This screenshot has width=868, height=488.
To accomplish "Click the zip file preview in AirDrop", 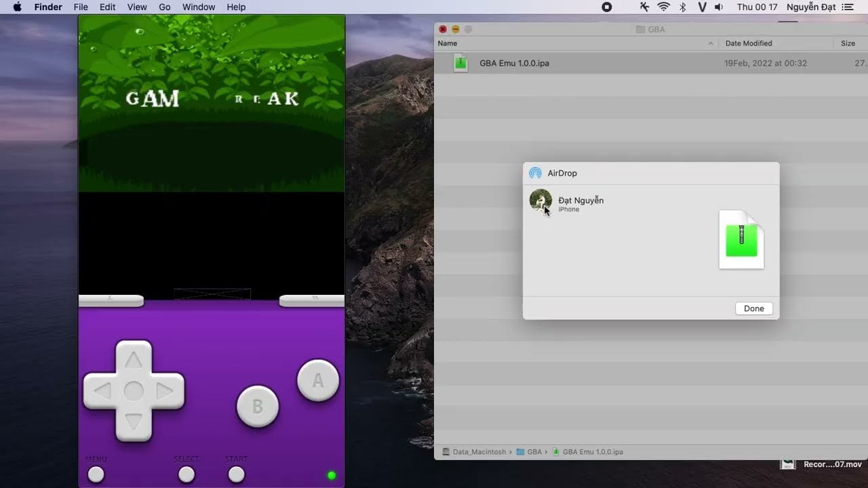I will (x=741, y=239).
